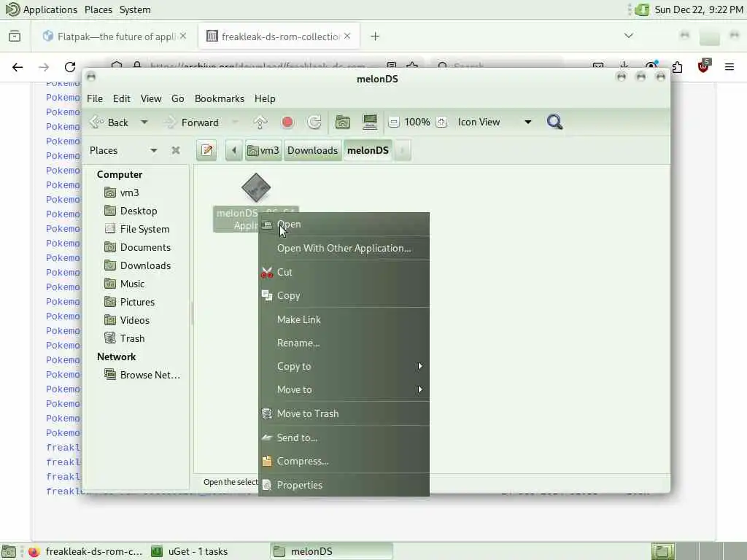The width and height of the screenshot is (747, 560).
Task: Open Trash in the sidebar
Action: tap(132, 338)
